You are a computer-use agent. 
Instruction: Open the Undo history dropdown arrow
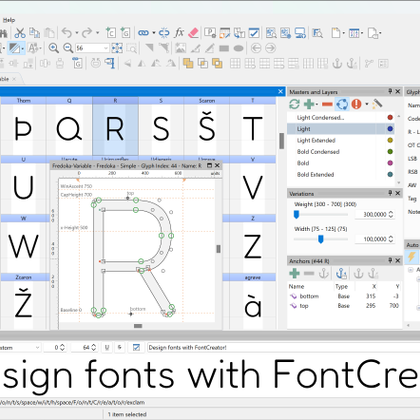[x=77, y=33]
